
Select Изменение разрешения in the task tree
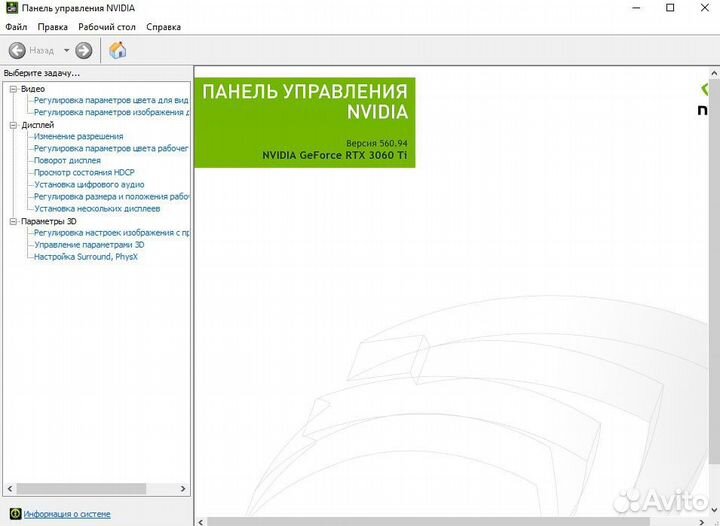point(78,137)
